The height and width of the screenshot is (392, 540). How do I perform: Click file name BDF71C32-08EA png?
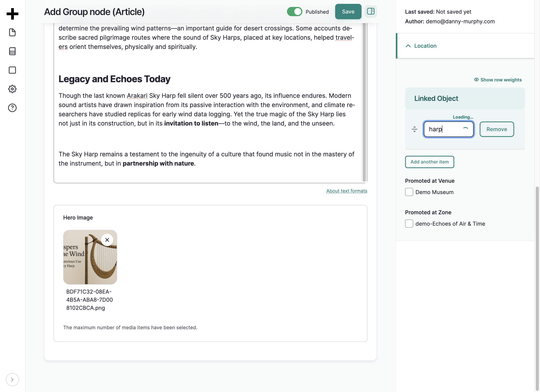(x=89, y=300)
